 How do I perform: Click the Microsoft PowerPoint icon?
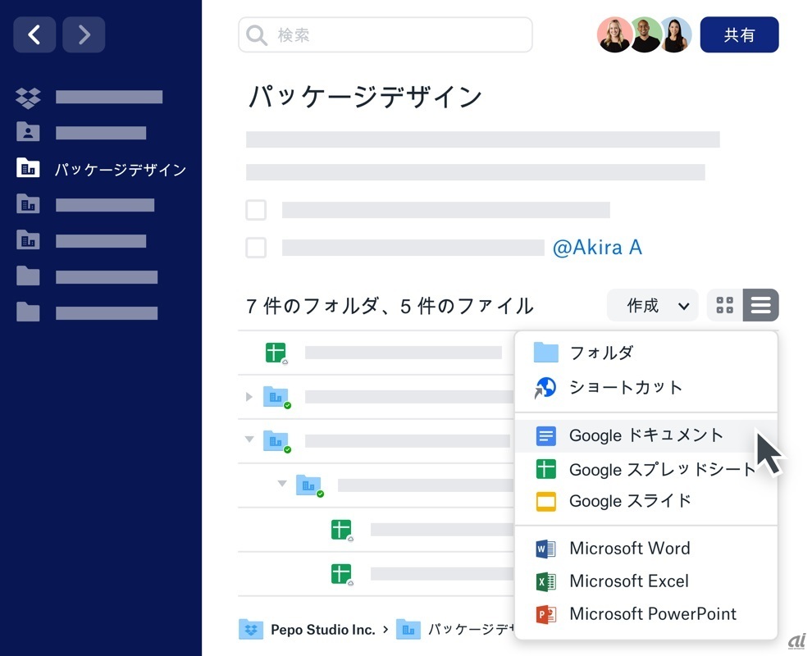click(545, 614)
